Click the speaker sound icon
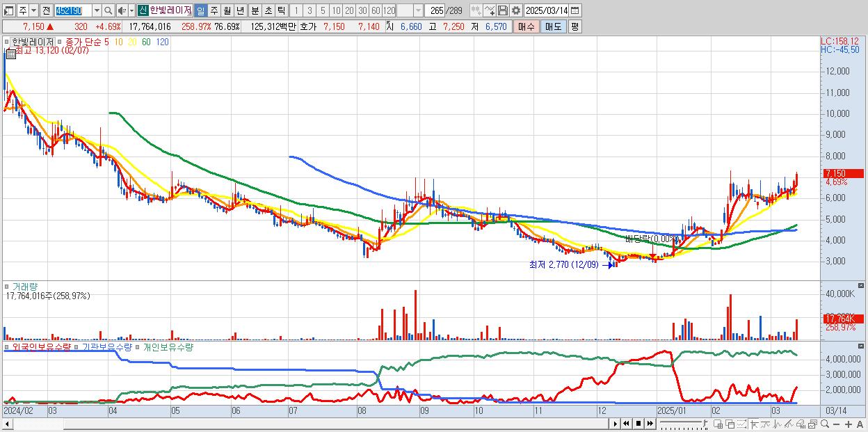This screenshot has width=868, height=432. [x=122, y=10]
